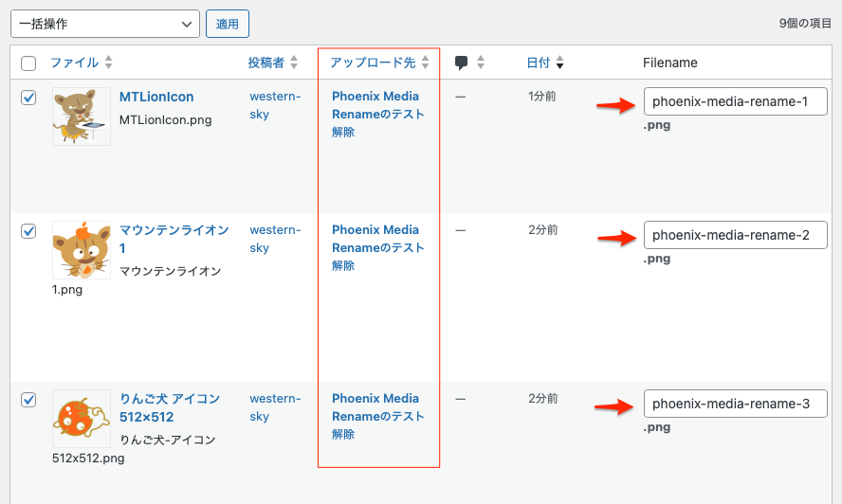
Task: Click sort arrows beside アップロード先 header
Action: coord(425,63)
